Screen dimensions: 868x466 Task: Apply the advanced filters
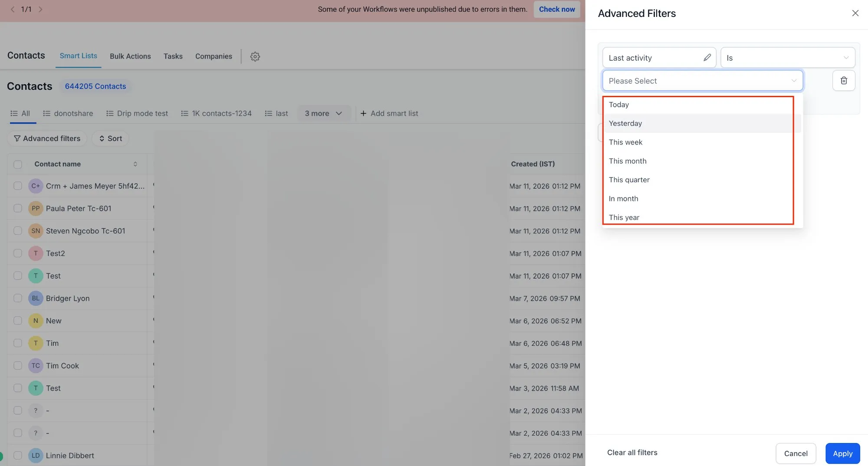[x=842, y=453]
